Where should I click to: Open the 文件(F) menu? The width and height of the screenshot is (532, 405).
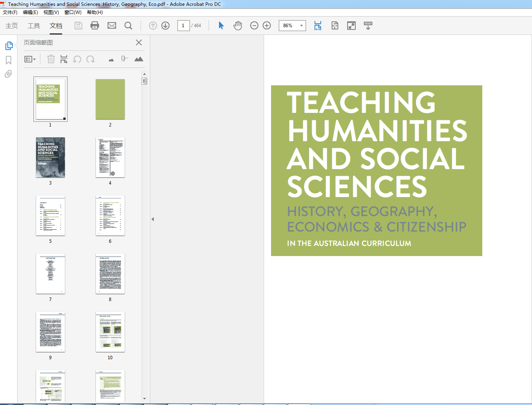click(10, 12)
